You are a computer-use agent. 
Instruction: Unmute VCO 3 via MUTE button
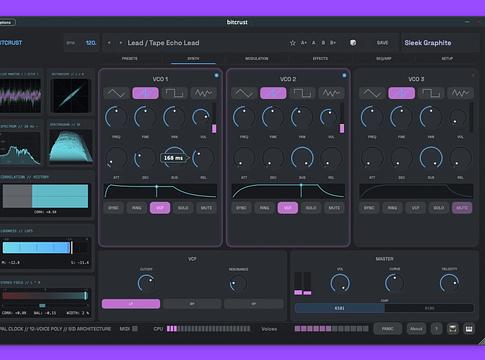(x=462, y=208)
